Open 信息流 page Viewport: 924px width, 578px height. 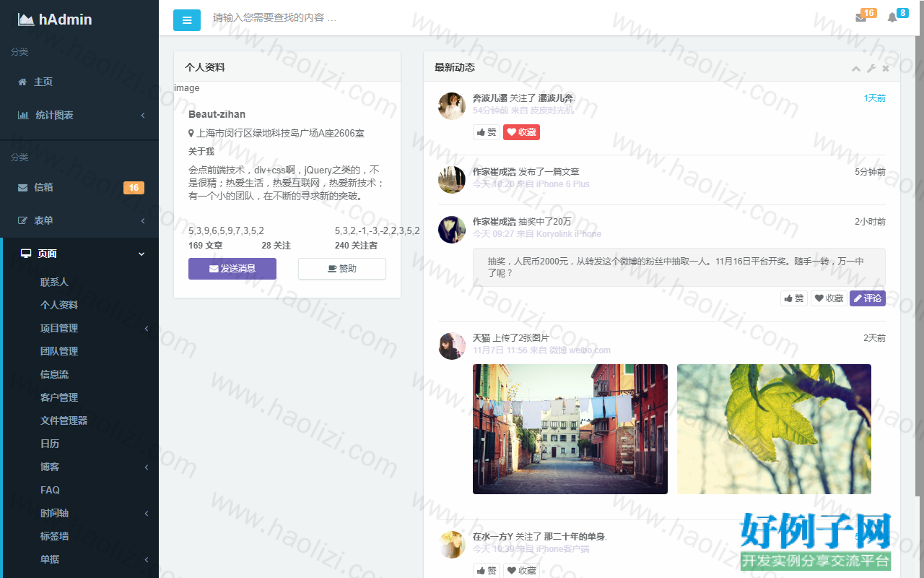click(54, 374)
